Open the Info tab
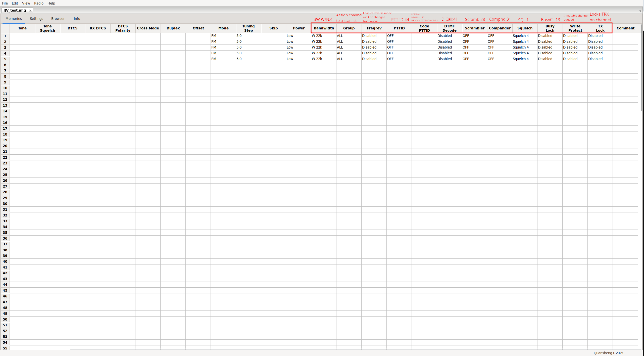644x356 pixels. click(77, 19)
